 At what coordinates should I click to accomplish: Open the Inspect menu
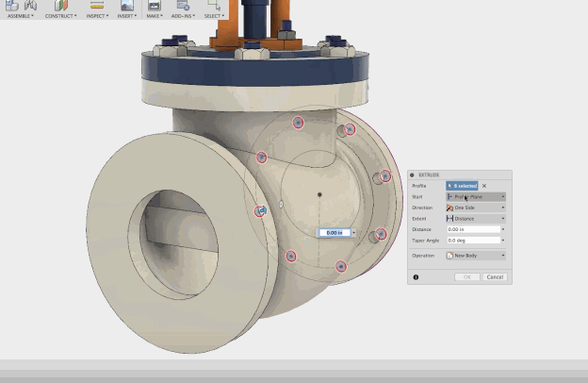(x=96, y=16)
